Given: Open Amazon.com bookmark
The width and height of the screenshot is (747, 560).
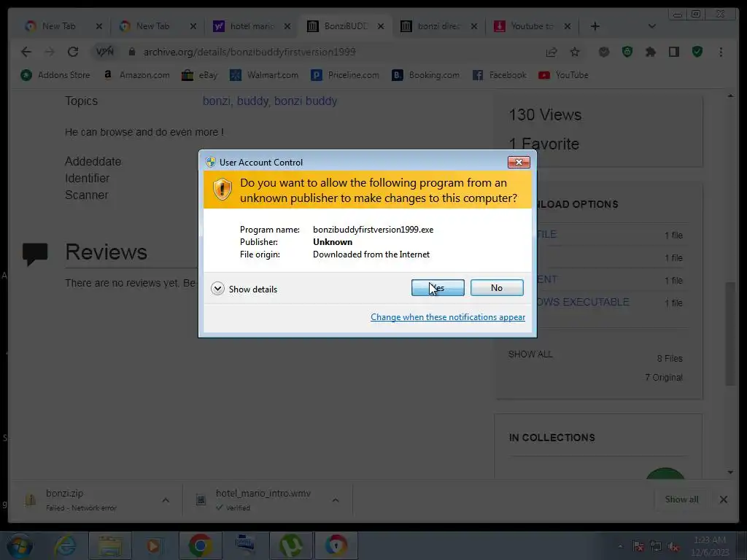Looking at the screenshot, I should click(x=136, y=75).
